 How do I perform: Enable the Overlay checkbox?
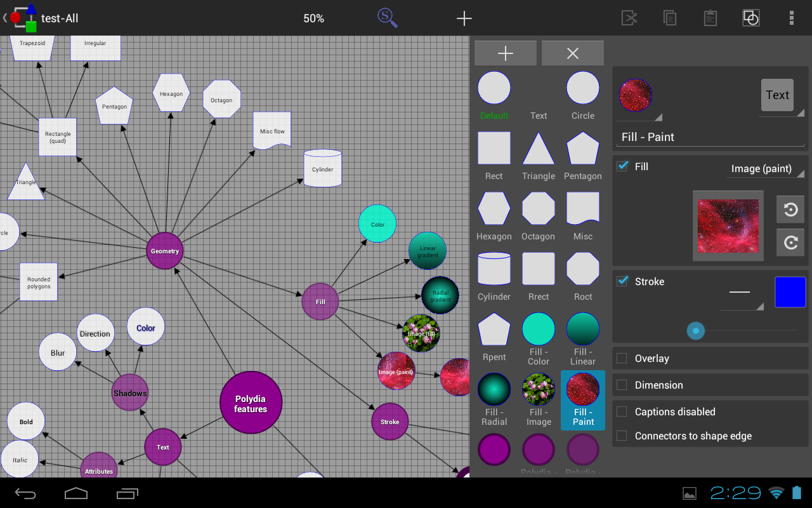(622, 358)
